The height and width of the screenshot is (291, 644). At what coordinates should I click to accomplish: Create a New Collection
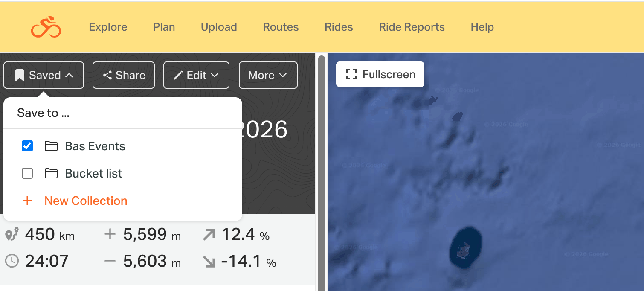coord(86,201)
